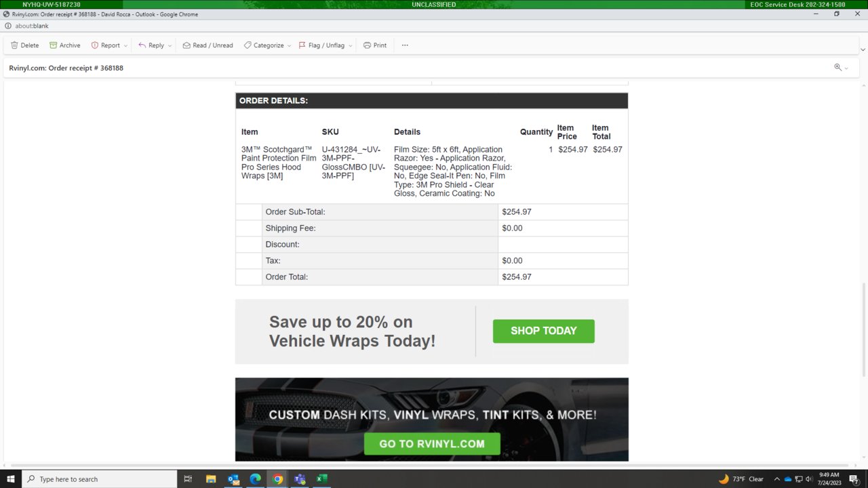Click the 'Shipping Fee:' row label

tap(290, 228)
